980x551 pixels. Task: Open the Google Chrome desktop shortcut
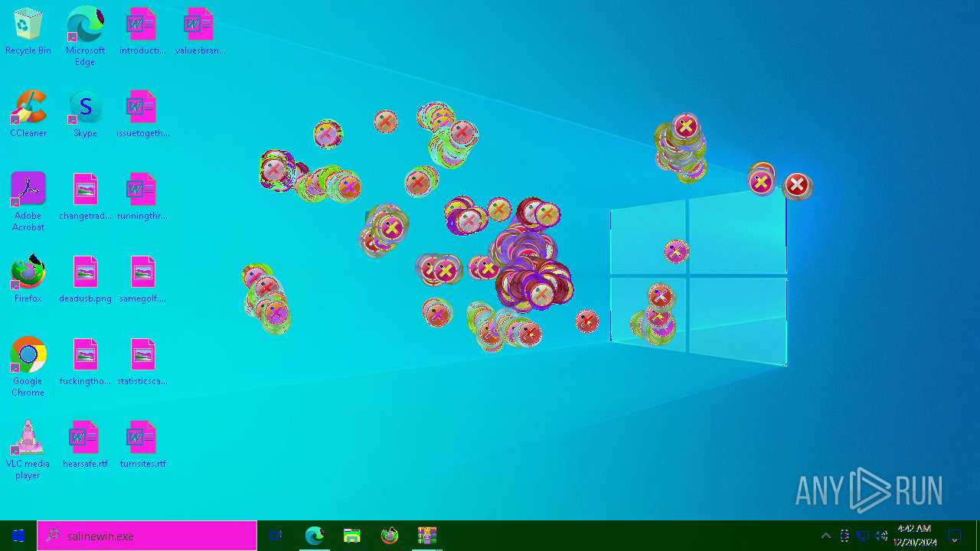tap(28, 367)
